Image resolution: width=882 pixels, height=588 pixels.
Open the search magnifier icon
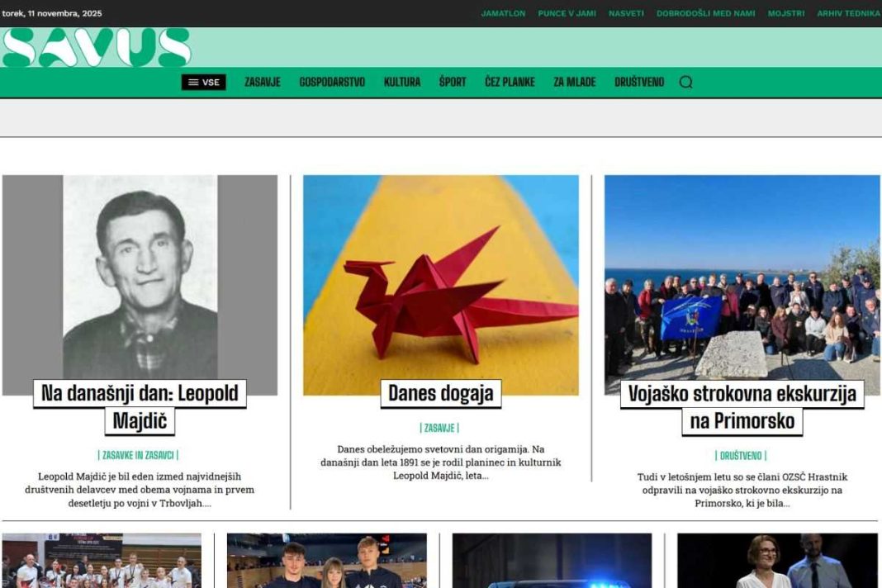[685, 82]
